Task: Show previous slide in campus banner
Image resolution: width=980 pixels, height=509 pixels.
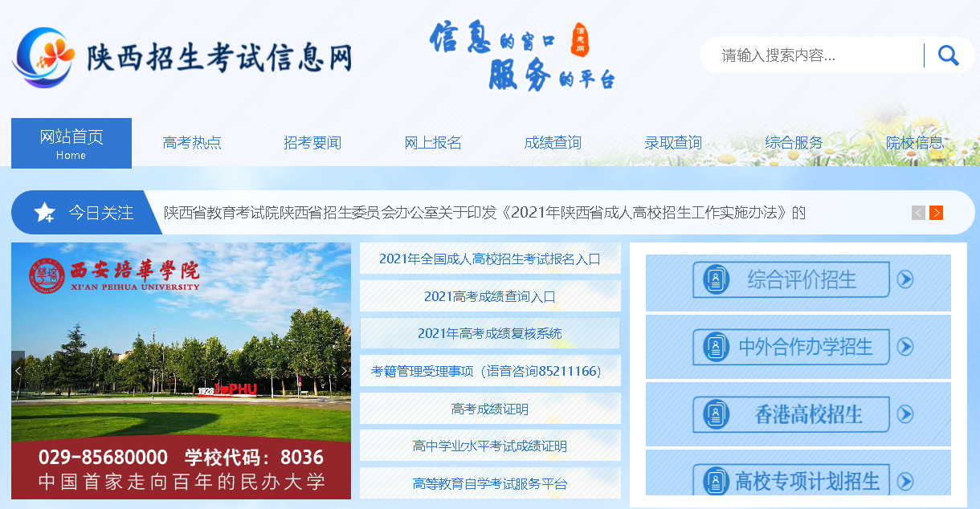Action: click(18, 371)
